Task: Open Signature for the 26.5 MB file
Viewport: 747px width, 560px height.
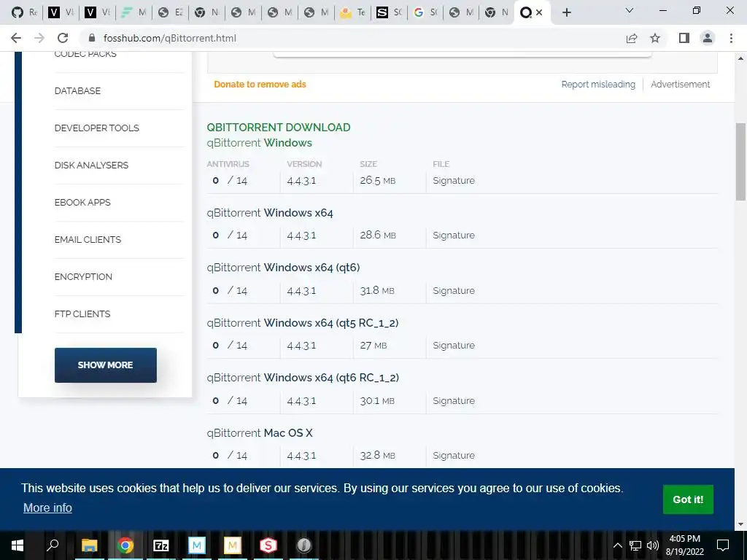Action: pyautogui.click(x=454, y=181)
